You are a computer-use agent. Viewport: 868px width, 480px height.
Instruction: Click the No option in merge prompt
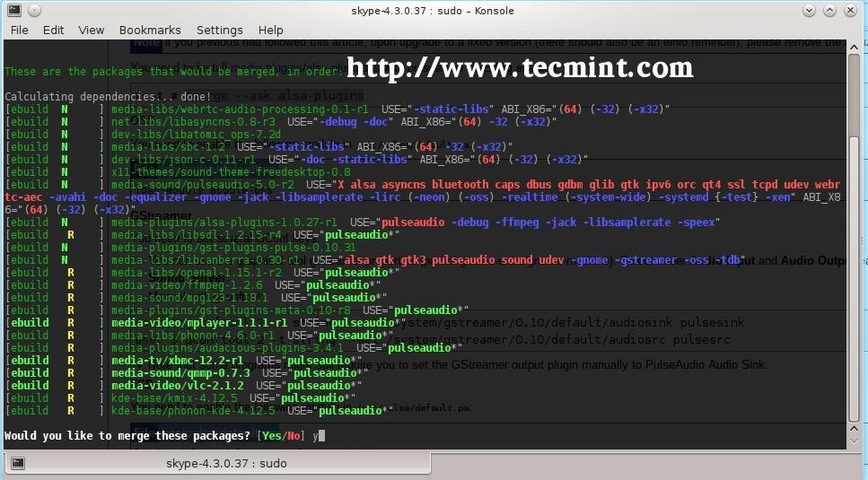[294, 436]
